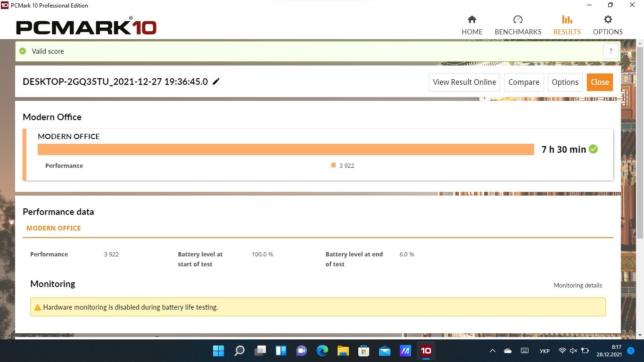The image size is (644, 362).
Task: Open the Windows Start menu
Action: pyautogui.click(x=218, y=351)
